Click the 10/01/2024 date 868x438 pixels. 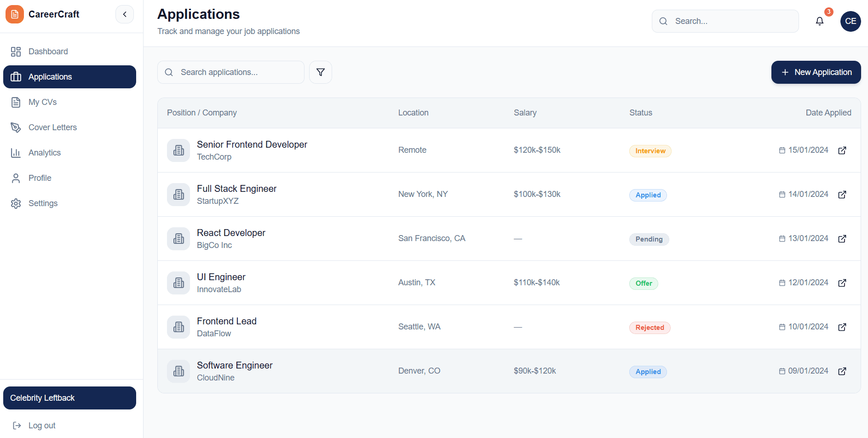(x=808, y=327)
